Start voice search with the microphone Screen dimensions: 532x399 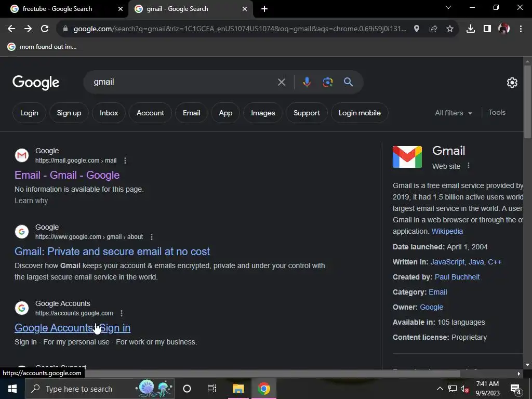[307, 82]
